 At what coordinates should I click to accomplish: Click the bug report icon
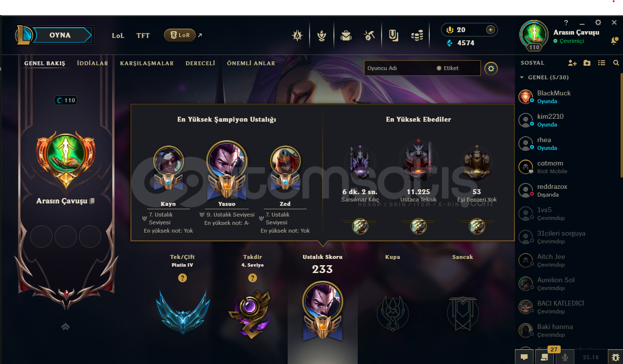click(x=616, y=357)
